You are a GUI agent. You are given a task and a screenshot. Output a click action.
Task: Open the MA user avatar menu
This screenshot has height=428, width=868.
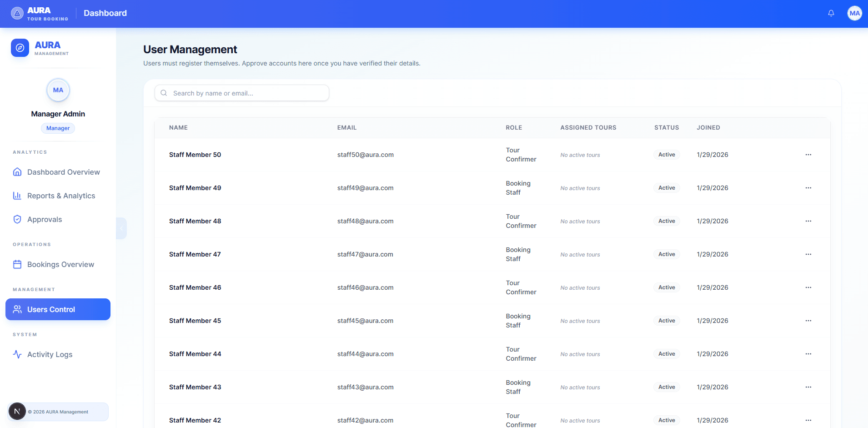click(854, 13)
